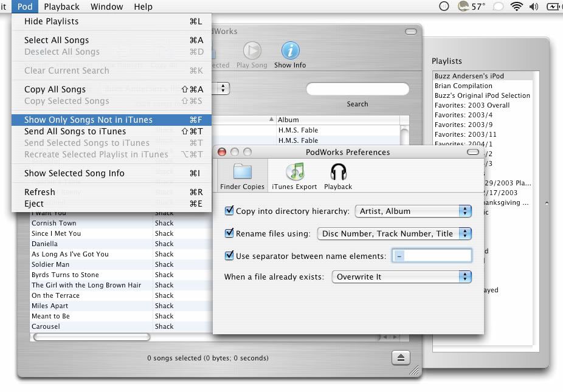The height and width of the screenshot is (392, 563).
Task: Close the PodWorks Preferences window
Action: tap(222, 152)
